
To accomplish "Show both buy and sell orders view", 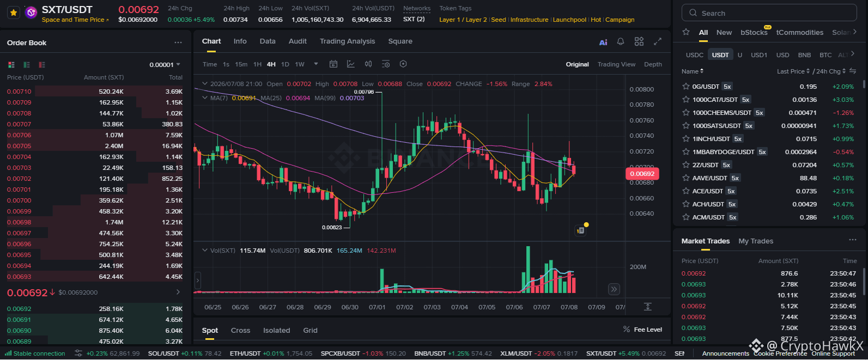I will pyautogui.click(x=11, y=64).
